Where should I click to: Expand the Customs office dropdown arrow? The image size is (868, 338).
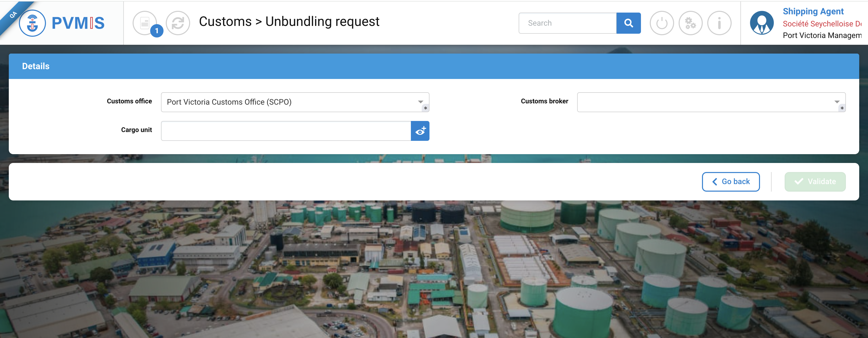(420, 102)
